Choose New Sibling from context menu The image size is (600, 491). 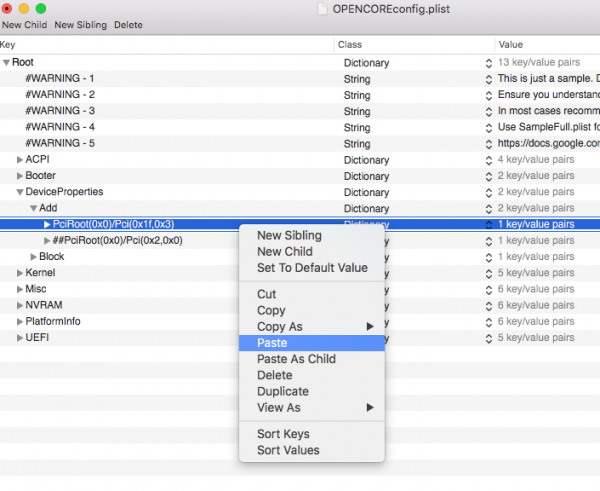pos(311,235)
